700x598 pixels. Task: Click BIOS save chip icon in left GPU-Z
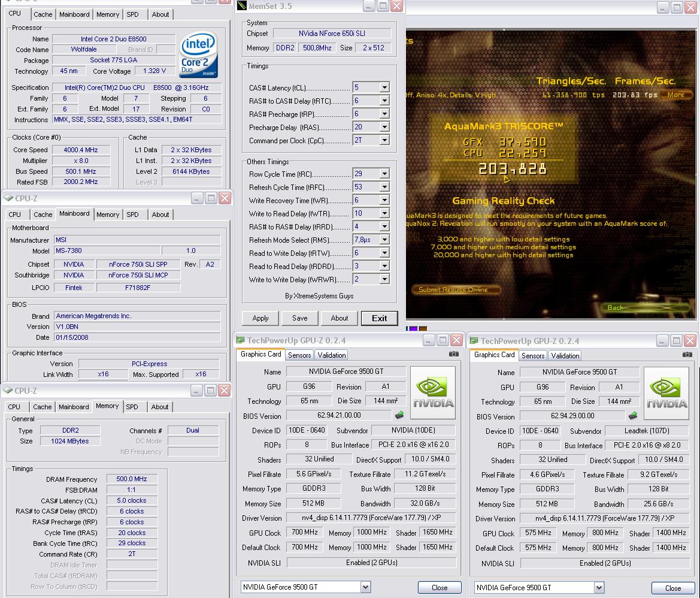pyautogui.click(x=399, y=415)
